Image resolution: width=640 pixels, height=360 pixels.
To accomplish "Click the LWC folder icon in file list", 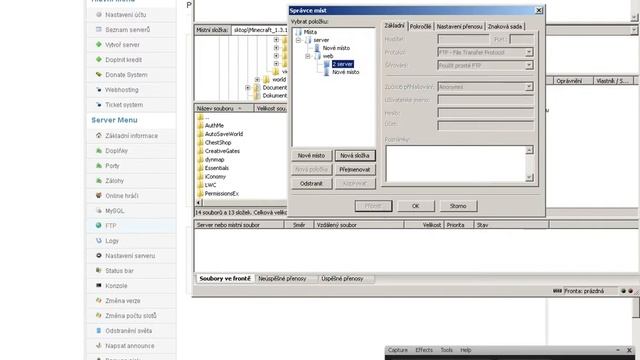I will [x=200, y=185].
